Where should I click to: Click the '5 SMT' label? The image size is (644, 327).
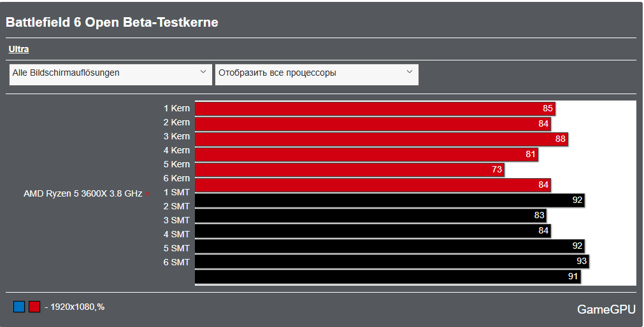[x=176, y=248]
